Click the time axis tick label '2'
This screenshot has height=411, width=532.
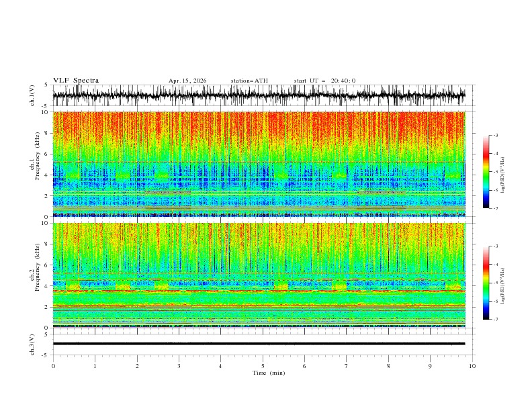pos(137,366)
